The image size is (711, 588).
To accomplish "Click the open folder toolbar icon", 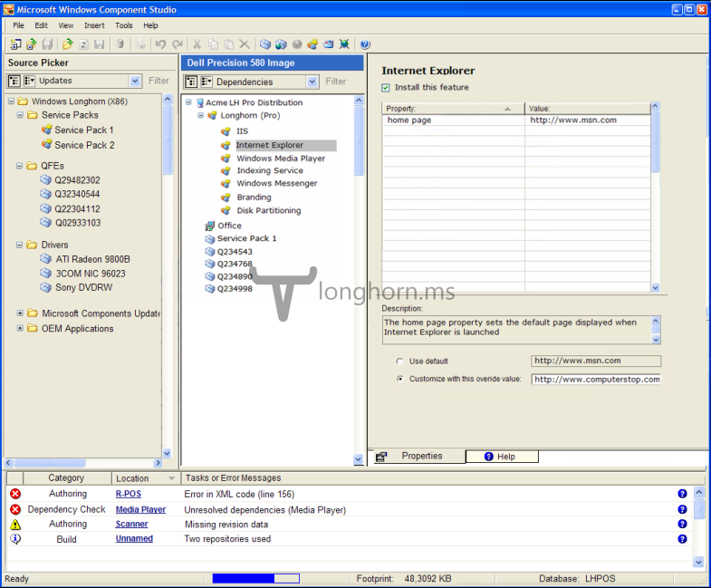I will tap(68, 44).
